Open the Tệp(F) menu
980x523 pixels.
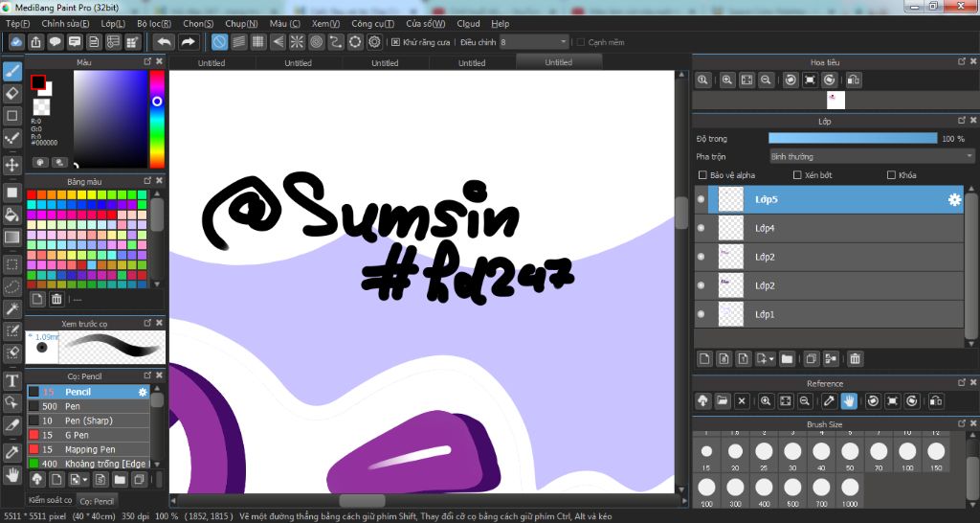click(17, 24)
